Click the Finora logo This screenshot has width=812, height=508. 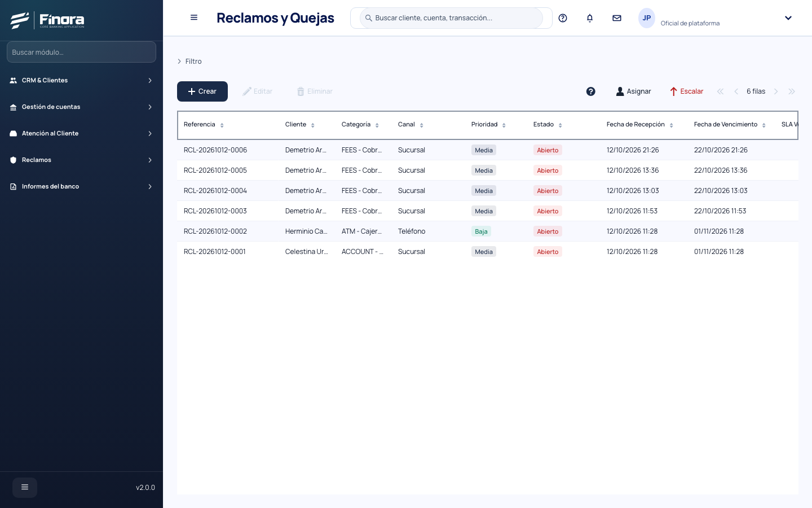48,20
